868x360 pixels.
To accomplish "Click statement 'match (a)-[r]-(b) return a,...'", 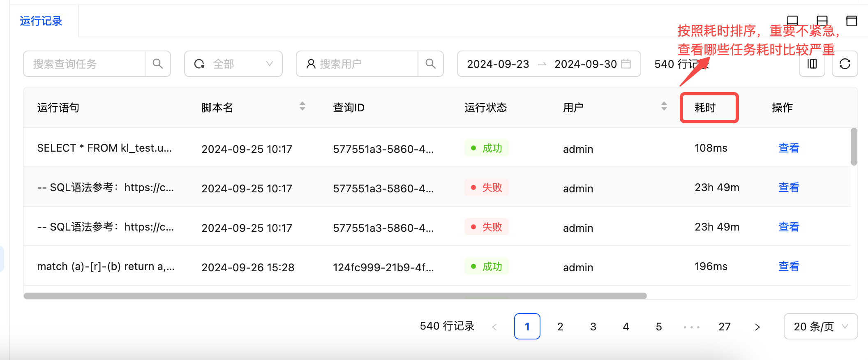I will coord(106,266).
